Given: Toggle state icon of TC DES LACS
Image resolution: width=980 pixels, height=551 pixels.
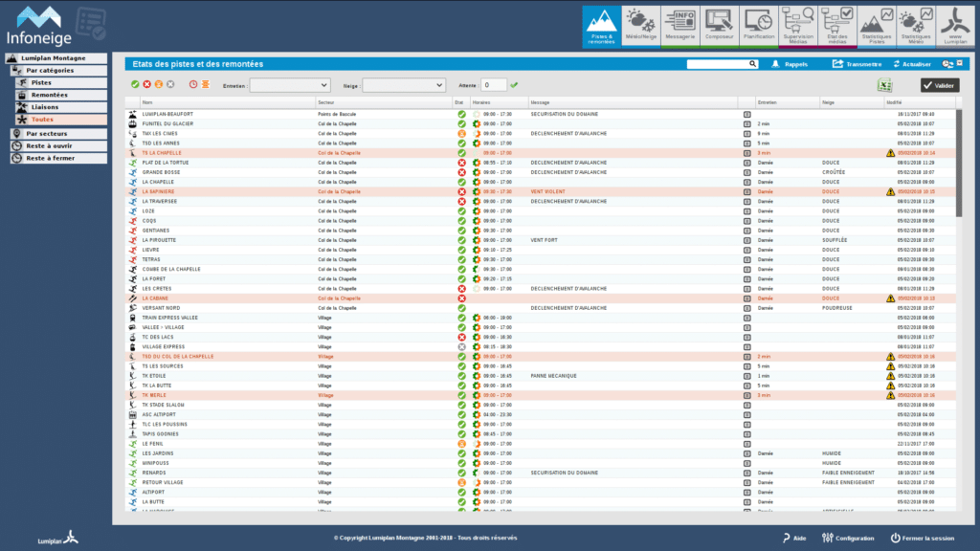Looking at the screenshot, I should 462,338.
